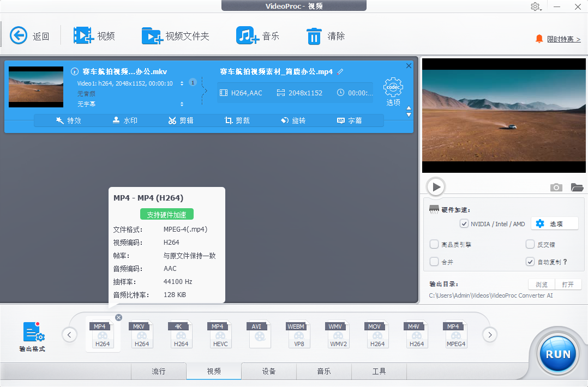Screen dimensions: 588x387
Task: Select the MP4 HEVC output format thumbnail
Action: pyautogui.click(x=220, y=334)
